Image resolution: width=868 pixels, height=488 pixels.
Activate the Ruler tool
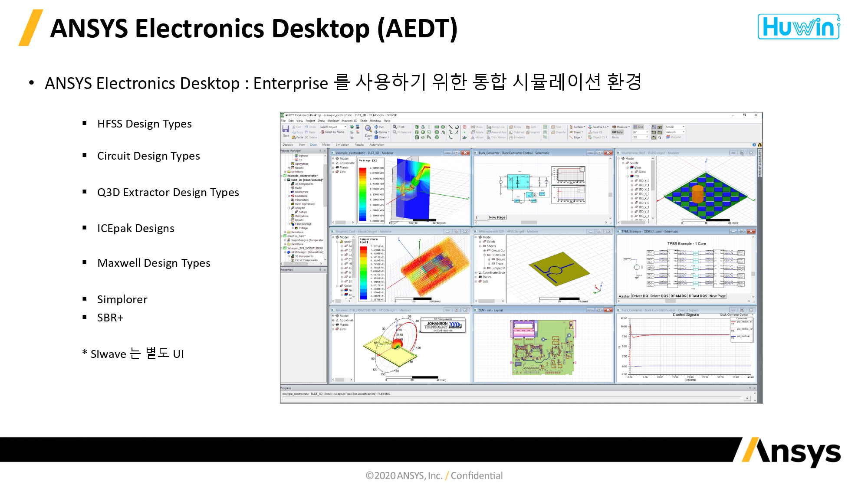click(618, 132)
